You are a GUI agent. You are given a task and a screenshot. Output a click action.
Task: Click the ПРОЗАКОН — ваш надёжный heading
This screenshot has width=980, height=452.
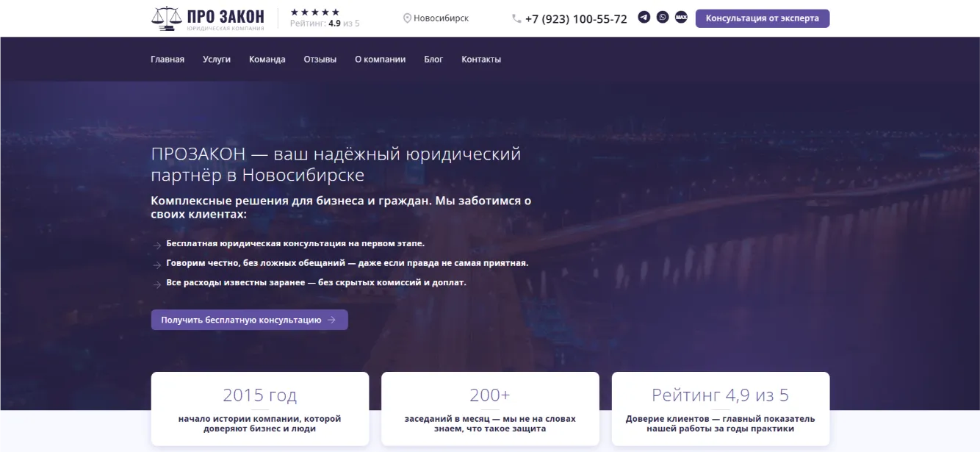pos(336,165)
